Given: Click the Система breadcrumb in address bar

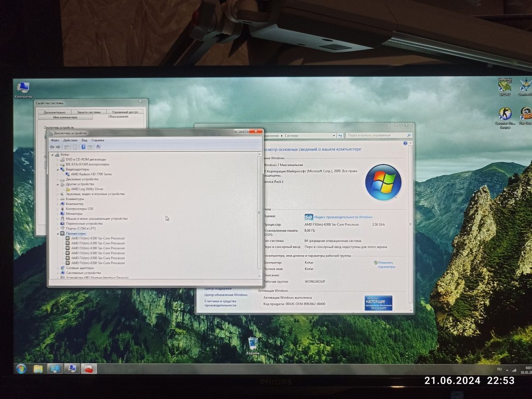Looking at the screenshot, I should point(291,136).
